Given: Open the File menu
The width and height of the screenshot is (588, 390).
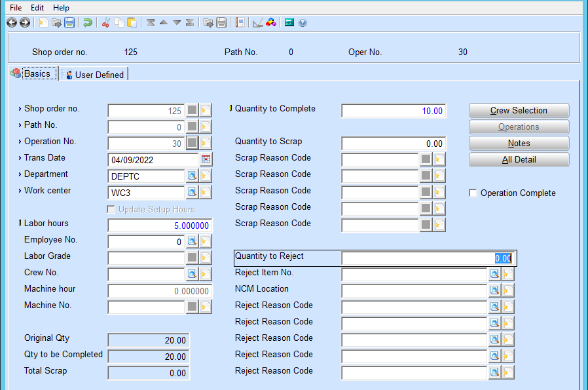Looking at the screenshot, I should (x=16, y=7).
